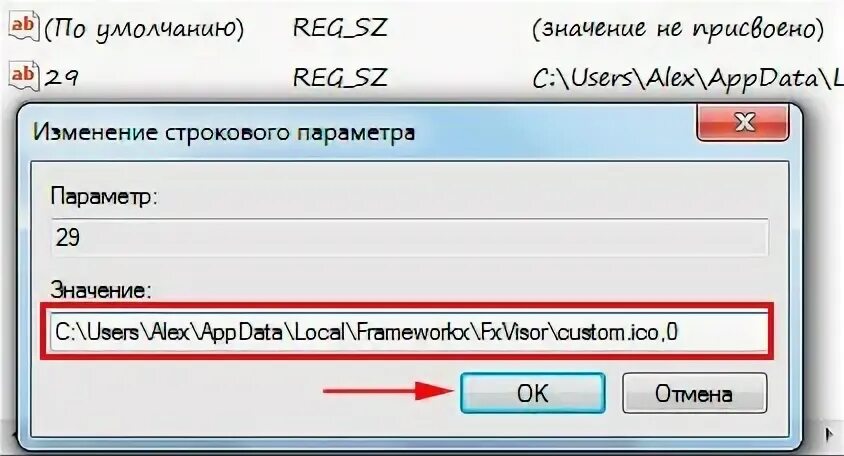
Task: Close the Изменение строкового параметра dialog
Action: pos(742,123)
